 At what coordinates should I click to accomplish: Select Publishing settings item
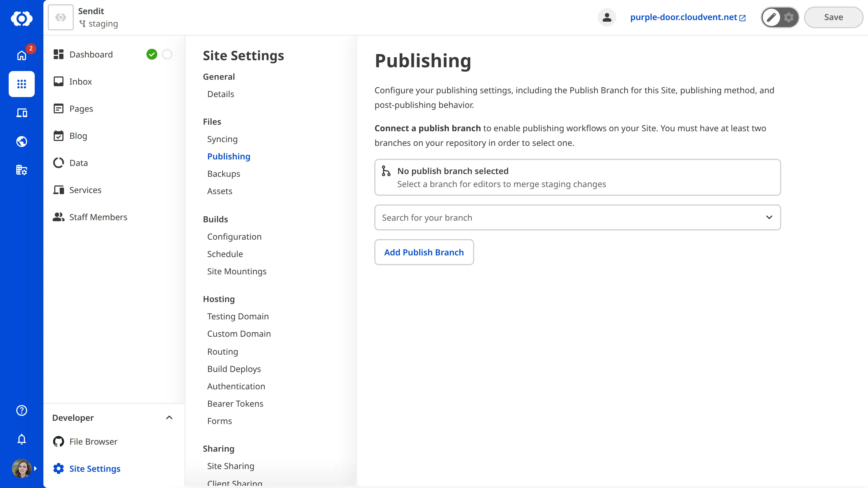point(229,156)
